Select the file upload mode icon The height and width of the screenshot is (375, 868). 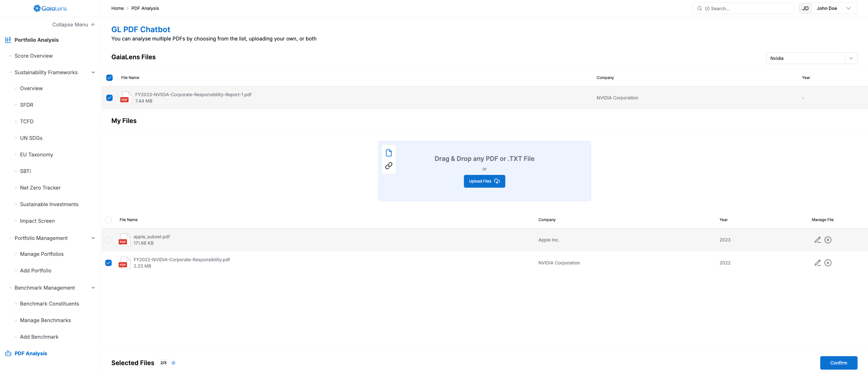[x=389, y=153]
